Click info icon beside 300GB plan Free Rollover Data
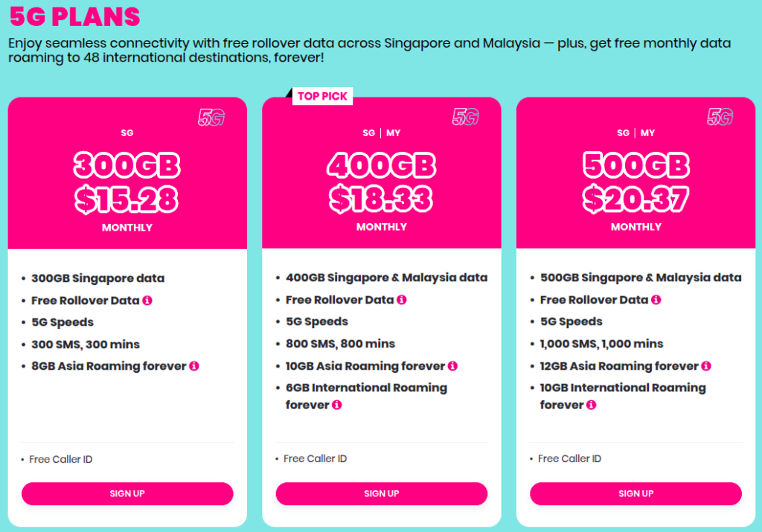Image resolution: width=762 pixels, height=532 pixels. point(147,301)
